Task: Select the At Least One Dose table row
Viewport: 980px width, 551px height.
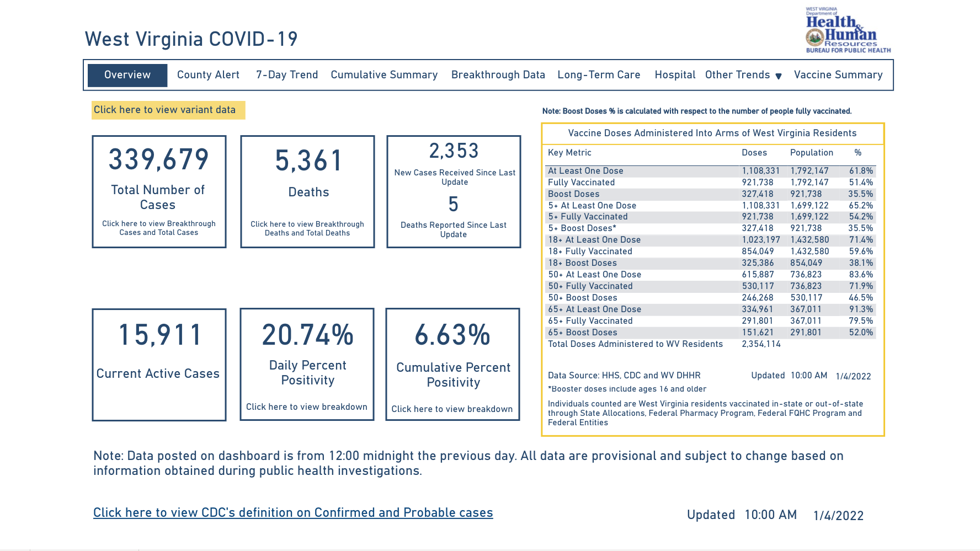Action: [x=710, y=171]
